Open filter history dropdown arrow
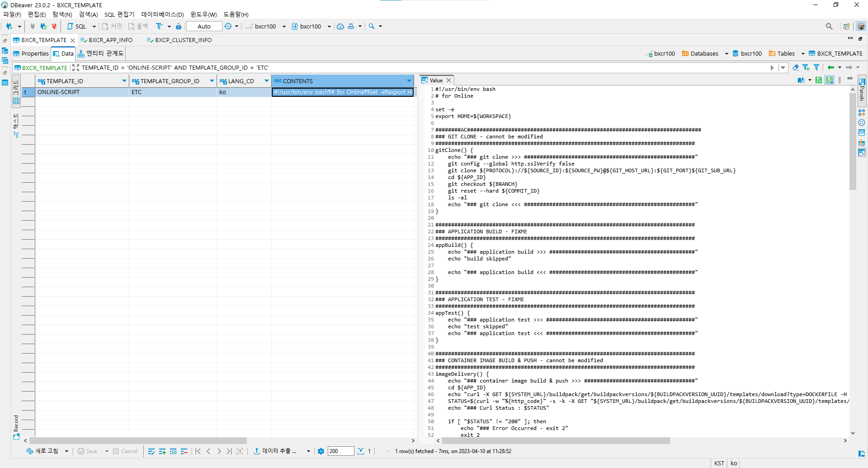 click(783, 67)
